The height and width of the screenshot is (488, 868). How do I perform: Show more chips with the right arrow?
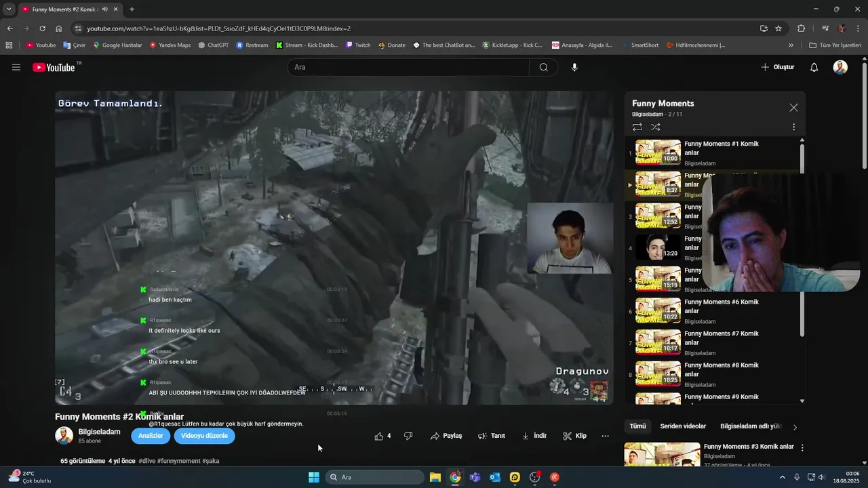[795, 427]
